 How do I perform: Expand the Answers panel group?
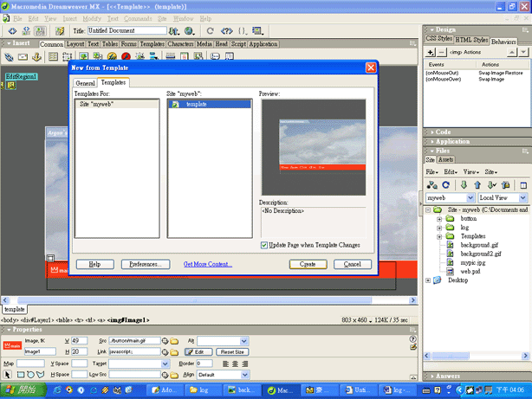point(447,376)
